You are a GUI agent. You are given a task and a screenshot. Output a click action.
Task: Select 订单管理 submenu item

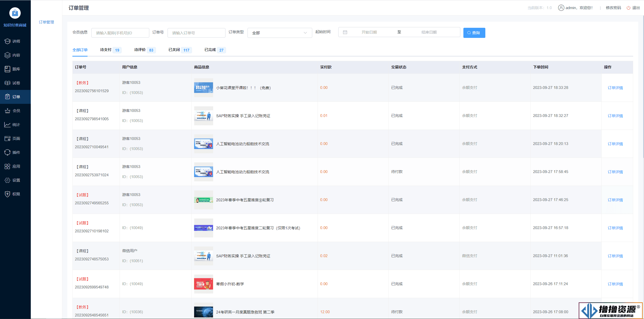pos(46,22)
